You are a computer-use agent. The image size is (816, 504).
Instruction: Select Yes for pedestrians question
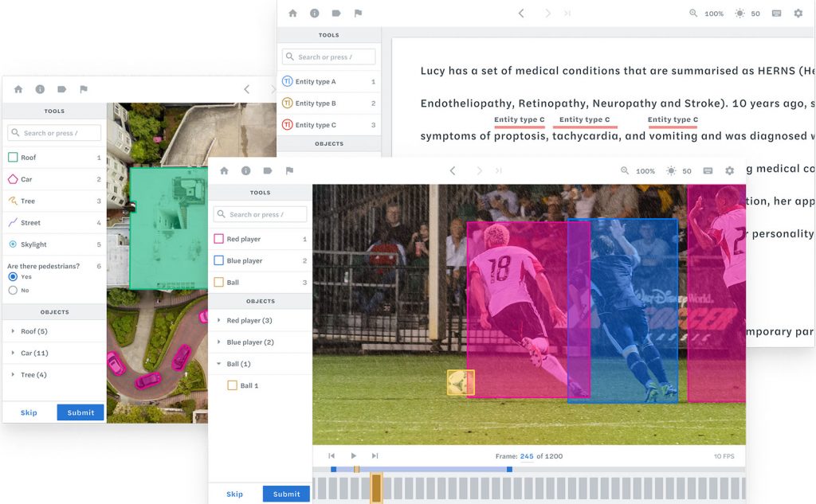click(x=13, y=276)
